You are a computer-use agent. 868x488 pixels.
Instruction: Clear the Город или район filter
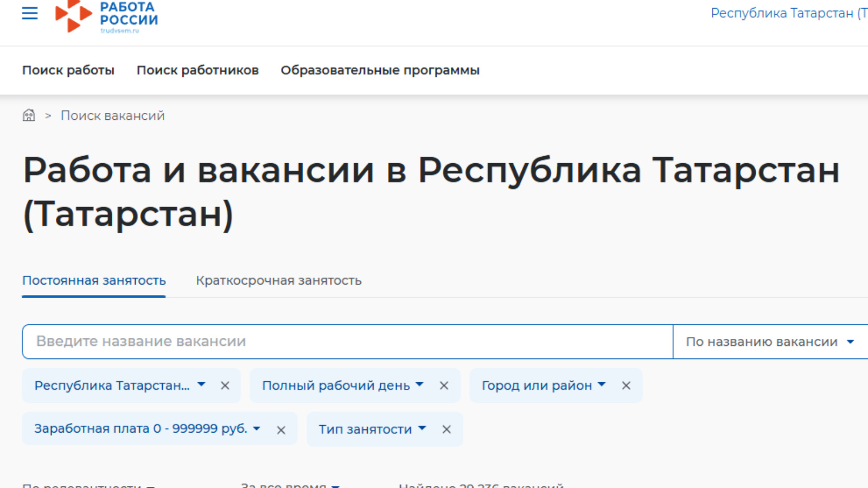(626, 386)
